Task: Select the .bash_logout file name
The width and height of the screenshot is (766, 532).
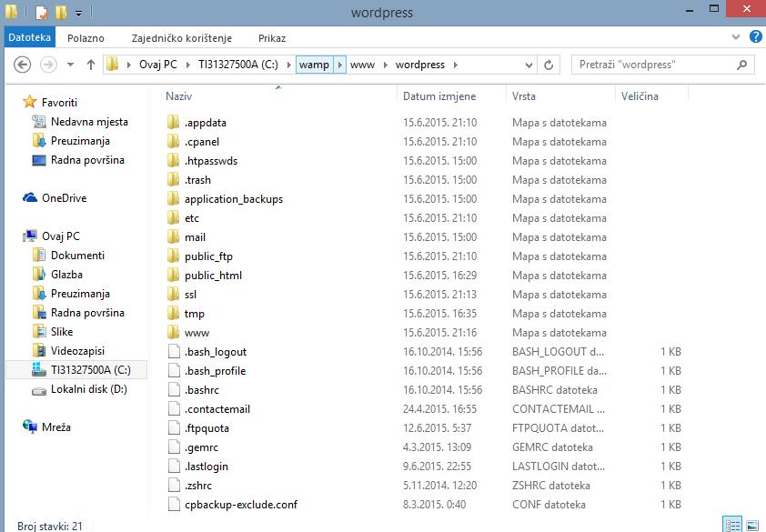Action: pos(216,351)
